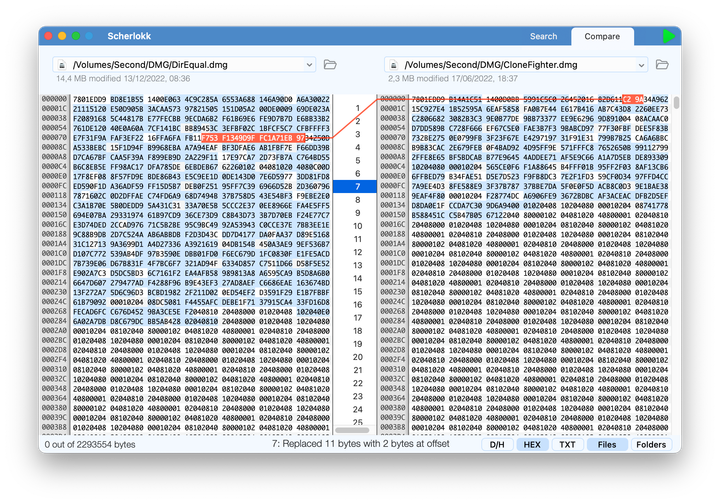Screen dimensions: 720x504
Task: Select difference number 1 in the list
Action: [x=357, y=108]
